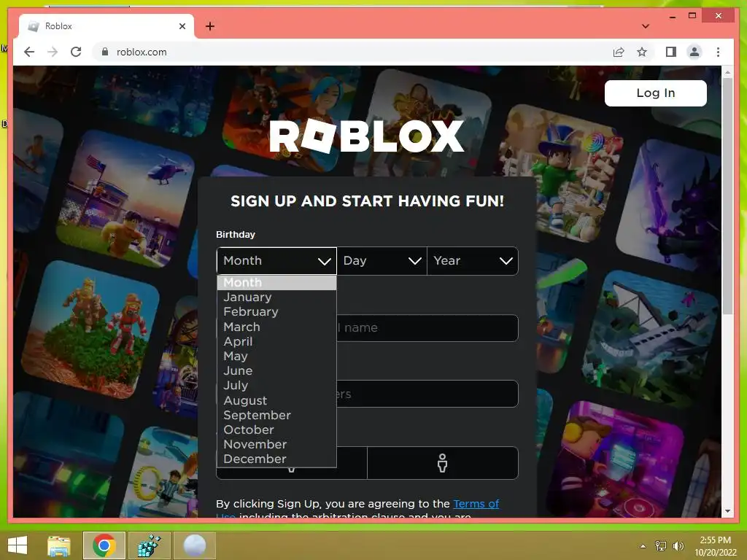Open the Windows Start button
Screen dimensions: 747x560
click(x=18, y=545)
